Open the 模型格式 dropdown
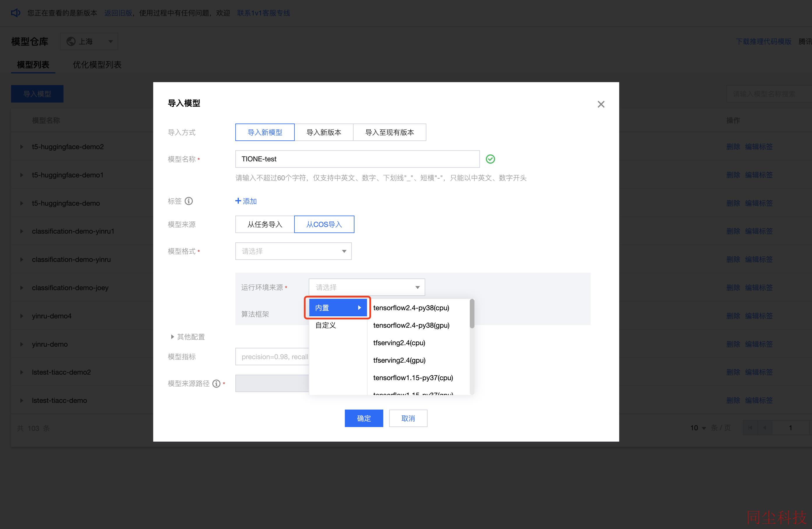 pos(293,251)
